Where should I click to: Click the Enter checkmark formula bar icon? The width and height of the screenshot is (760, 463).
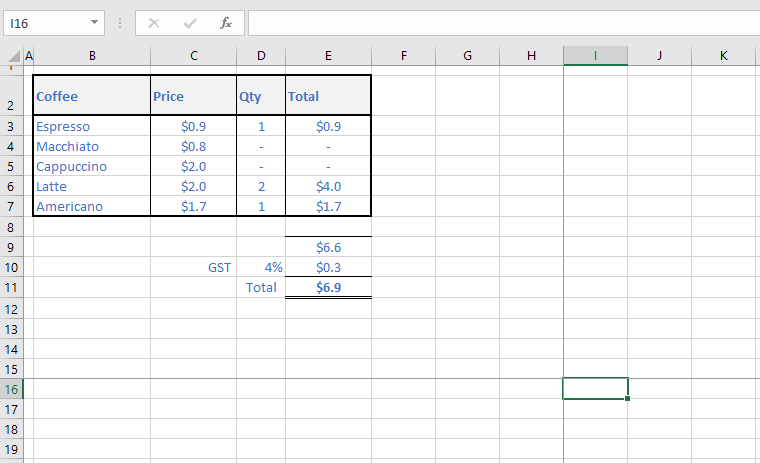(x=190, y=23)
